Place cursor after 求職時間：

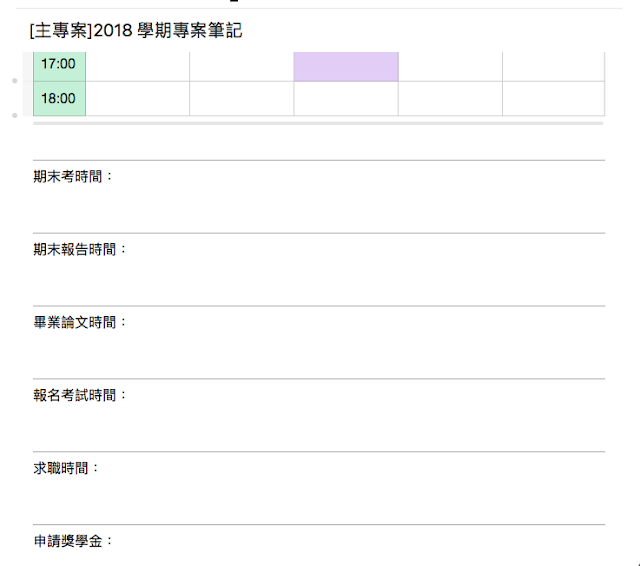point(100,468)
